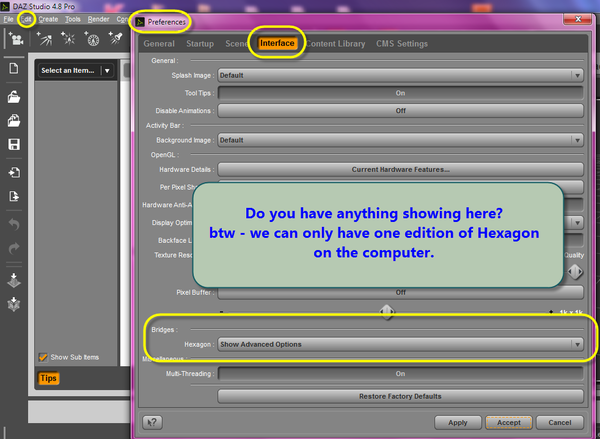Viewport: 600px width, 439px height.
Task: Switch to the CMS Settings tab
Action: [x=402, y=44]
